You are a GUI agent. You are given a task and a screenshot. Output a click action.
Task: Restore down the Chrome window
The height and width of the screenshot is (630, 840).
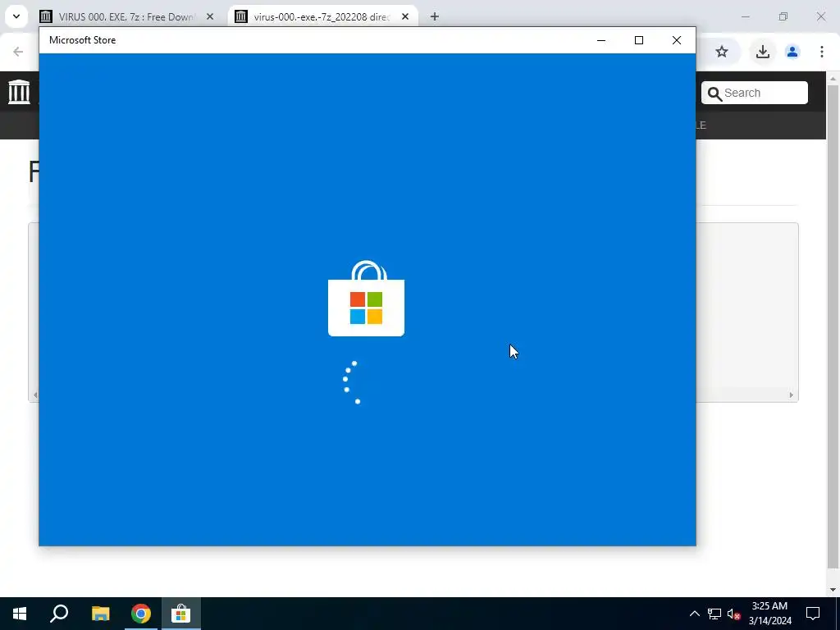783,16
